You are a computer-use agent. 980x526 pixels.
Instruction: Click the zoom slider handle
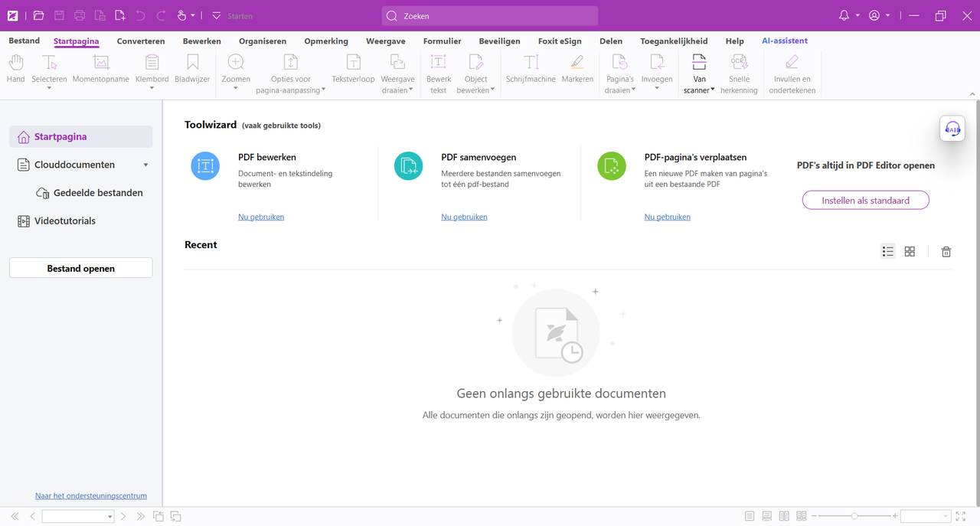(x=854, y=517)
